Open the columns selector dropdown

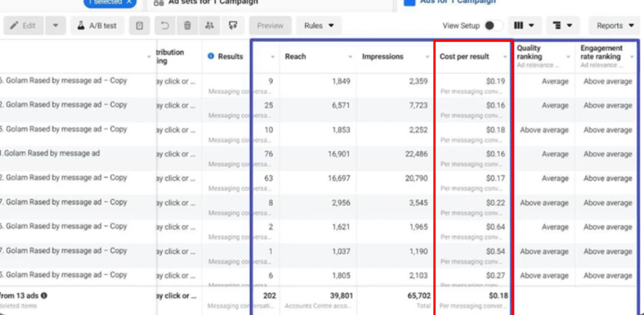(525, 26)
